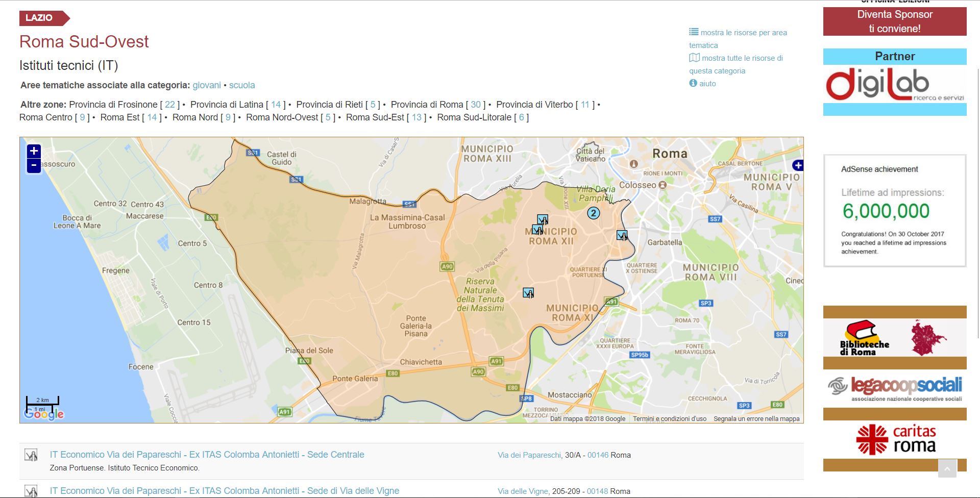Click postal code 00146 link

598,455
